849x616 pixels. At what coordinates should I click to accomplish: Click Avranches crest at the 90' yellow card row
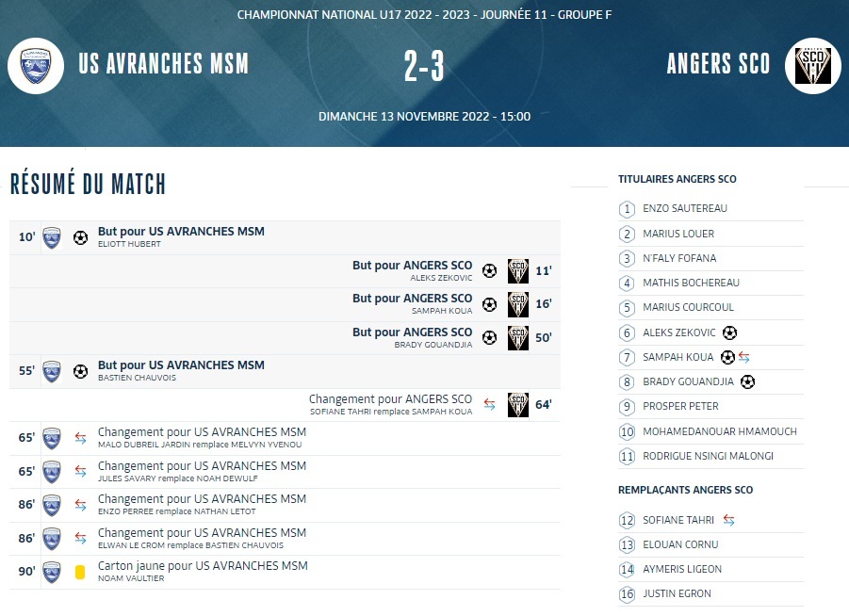click(x=52, y=572)
